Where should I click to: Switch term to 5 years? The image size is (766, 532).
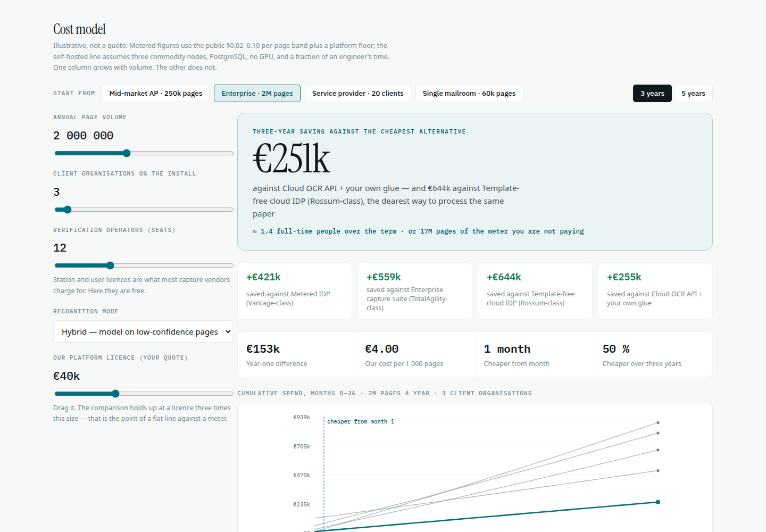point(693,93)
